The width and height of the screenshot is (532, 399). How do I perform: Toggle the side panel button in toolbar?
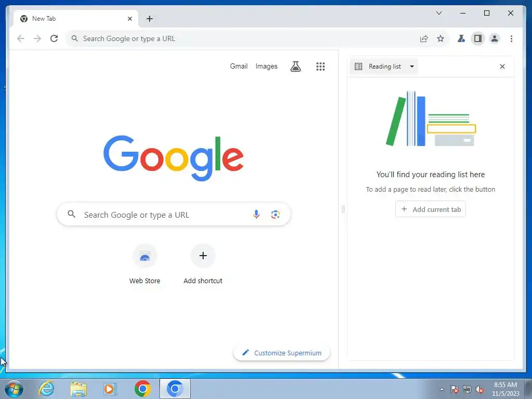point(478,38)
